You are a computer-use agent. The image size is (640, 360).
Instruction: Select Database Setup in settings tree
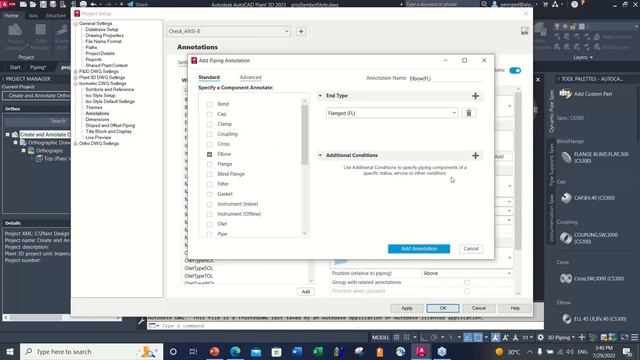(102, 29)
